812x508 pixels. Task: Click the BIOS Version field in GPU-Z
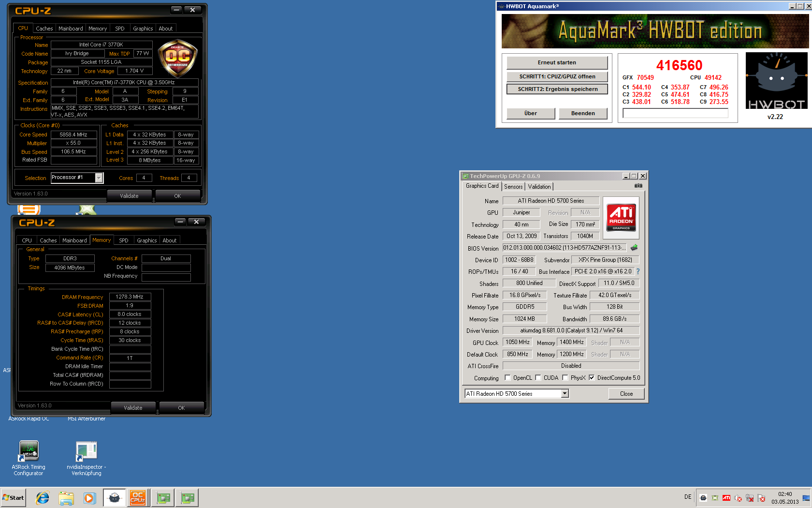tap(565, 248)
